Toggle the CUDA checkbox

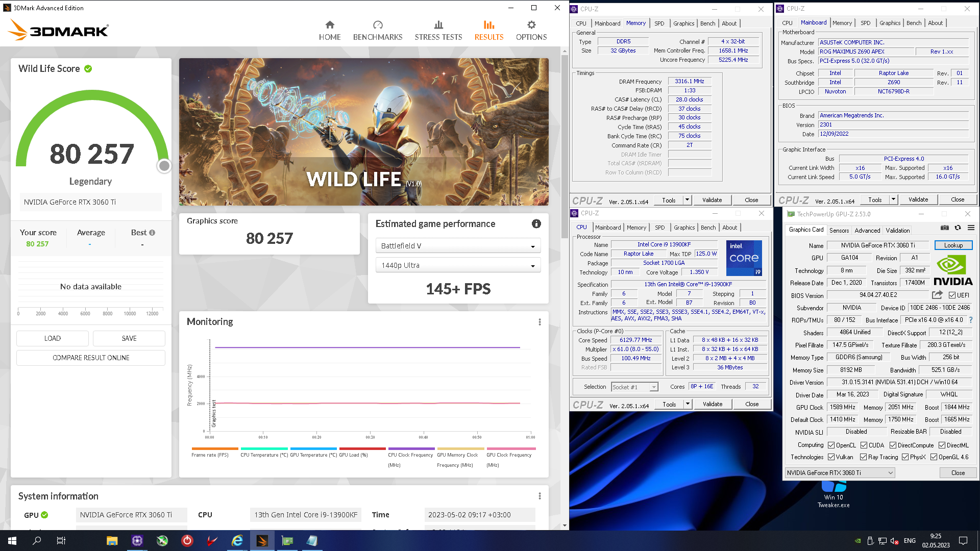tap(864, 445)
